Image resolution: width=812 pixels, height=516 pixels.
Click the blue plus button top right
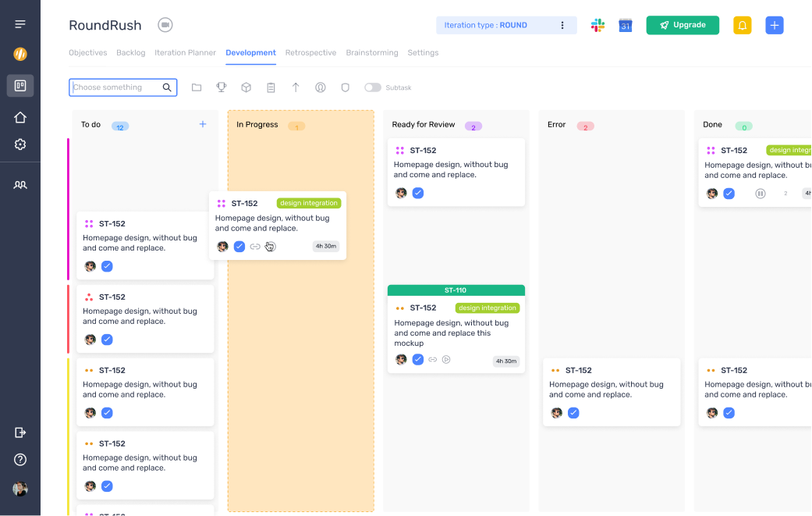tap(774, 25)
